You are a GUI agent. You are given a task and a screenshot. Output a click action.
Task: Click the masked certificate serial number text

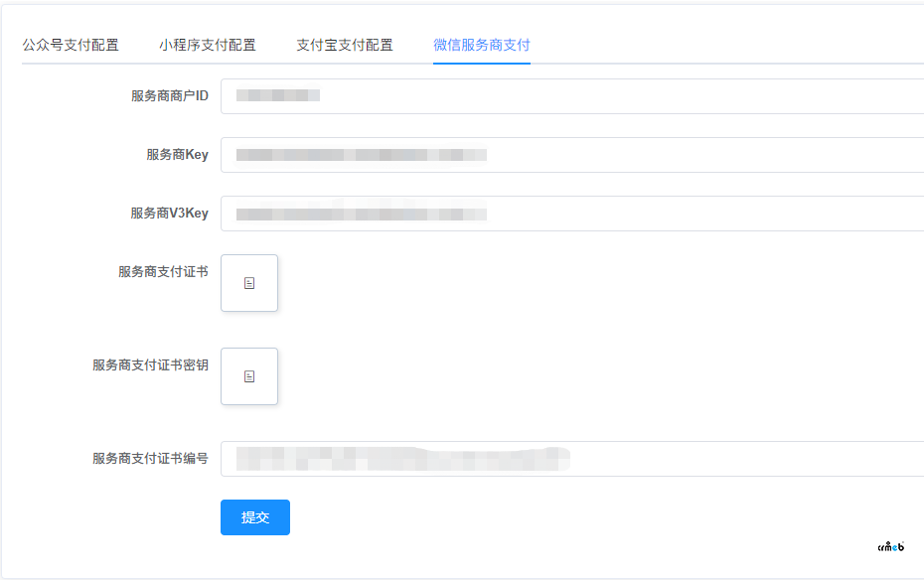[x=402, y=459]
